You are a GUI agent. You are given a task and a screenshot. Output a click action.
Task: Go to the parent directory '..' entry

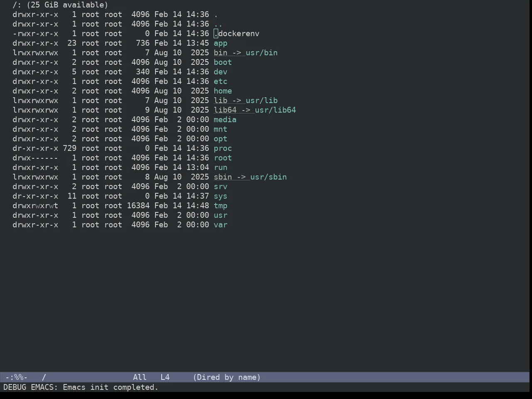click(x=218, y=24)
